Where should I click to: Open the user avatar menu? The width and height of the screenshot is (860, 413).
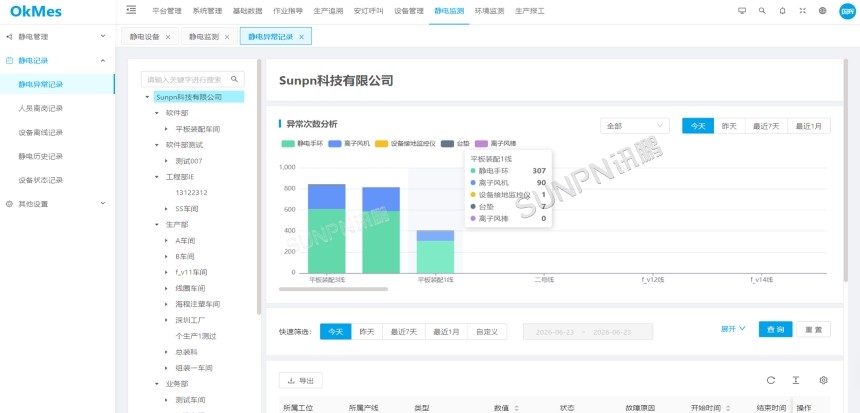847,11
